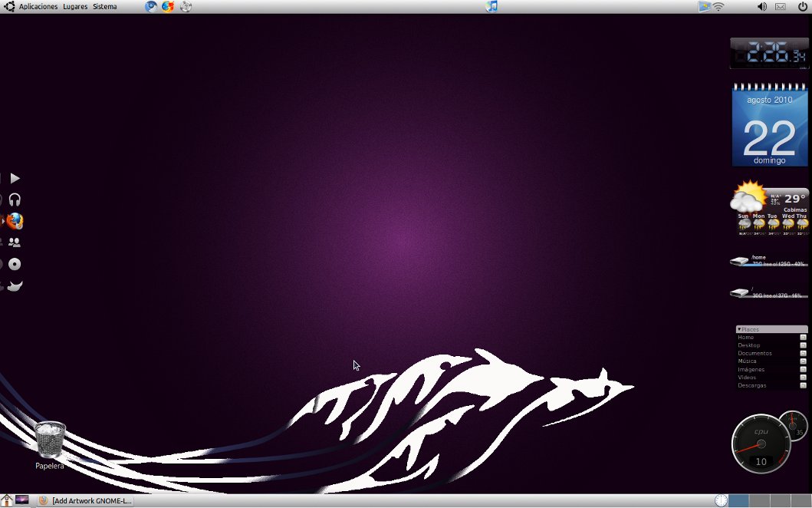812x508 pixels.
Task: Click the 29° temperature in the weather widget
Action: (795, 199)
